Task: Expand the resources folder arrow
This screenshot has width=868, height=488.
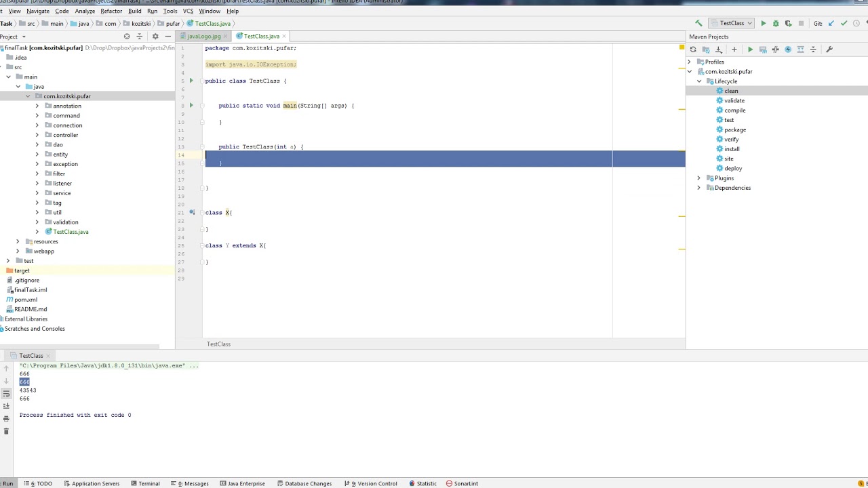Action: click(x=18, y=241)
